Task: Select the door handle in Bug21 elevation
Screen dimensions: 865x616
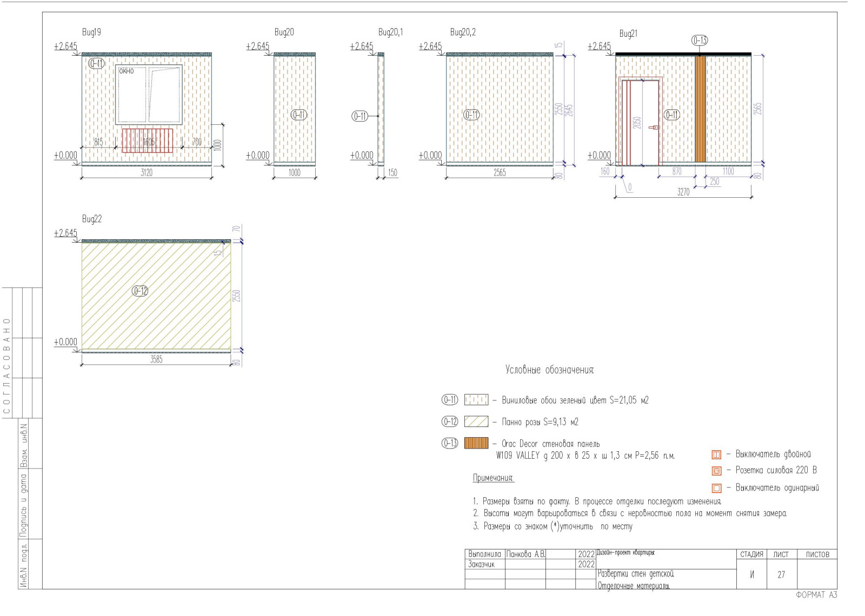Action: (x=654, y=128)
